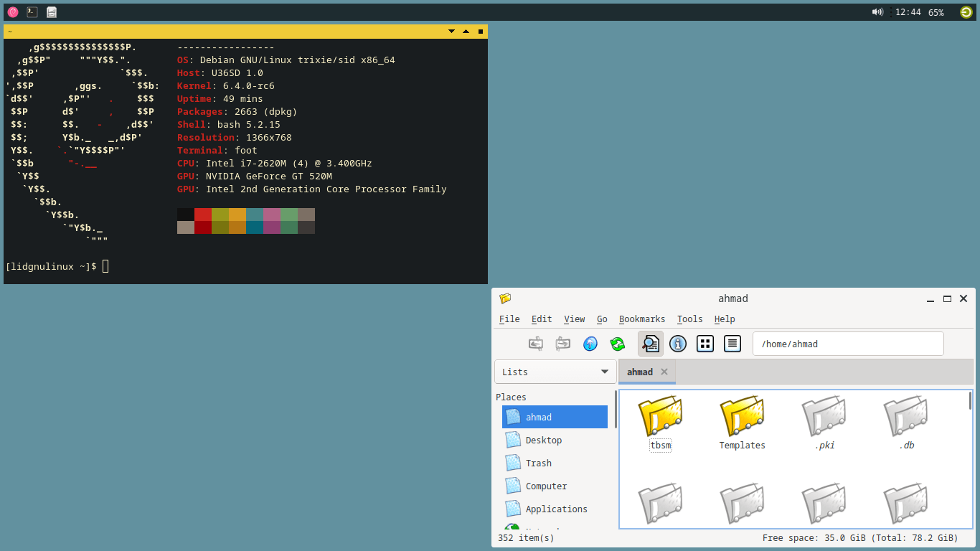Click the 65% battery indicator in the panel

point(936,12)
